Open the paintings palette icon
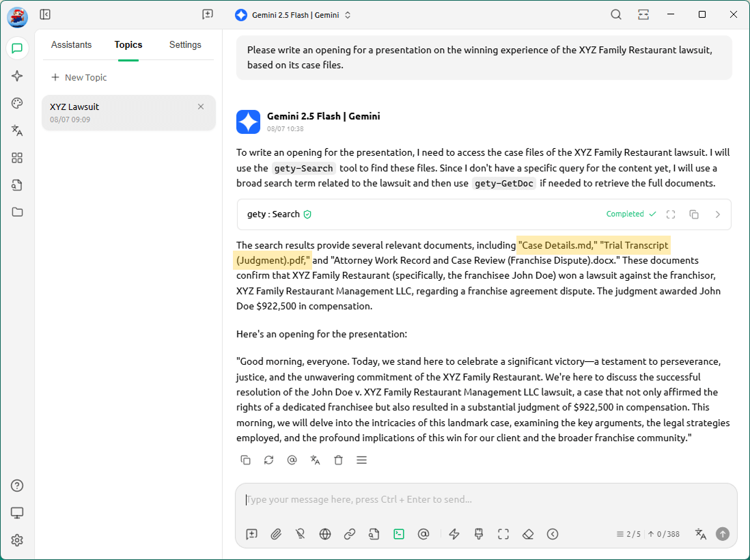The height and width of the screenshot is (560, 750). click(x=17, y=103)
